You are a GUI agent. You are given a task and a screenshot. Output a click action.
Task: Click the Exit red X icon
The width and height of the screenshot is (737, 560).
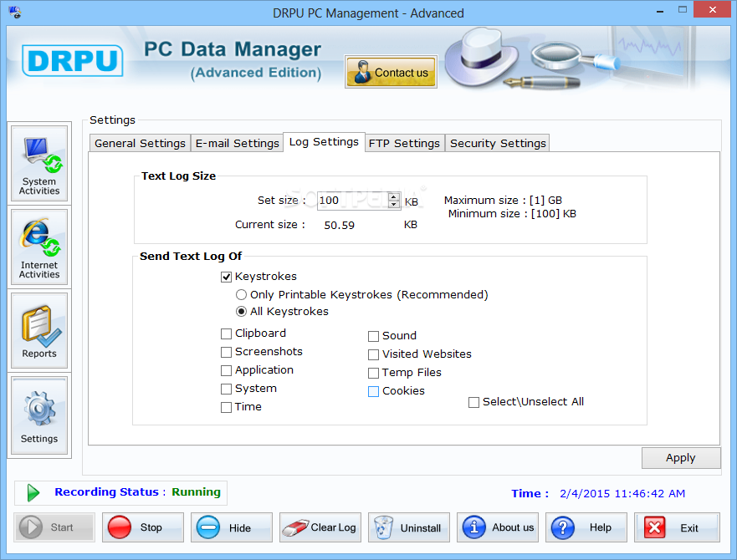tap(654, 527)
